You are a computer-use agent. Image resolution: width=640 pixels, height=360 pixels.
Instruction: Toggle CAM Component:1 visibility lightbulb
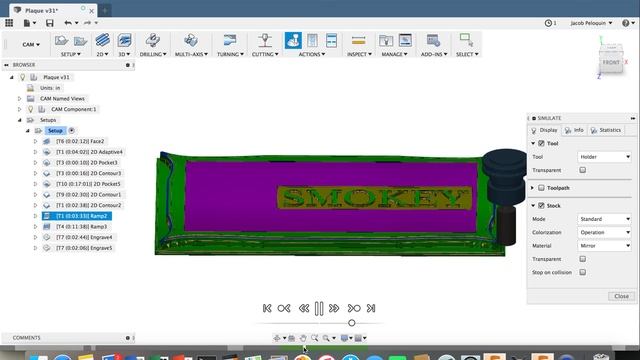[30, 109]
